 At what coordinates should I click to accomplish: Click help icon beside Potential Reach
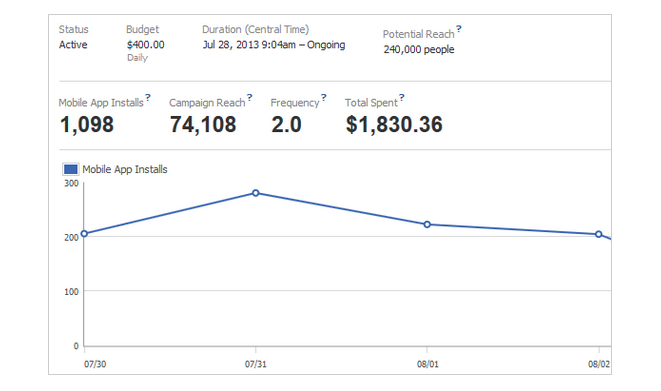[459, 29]
